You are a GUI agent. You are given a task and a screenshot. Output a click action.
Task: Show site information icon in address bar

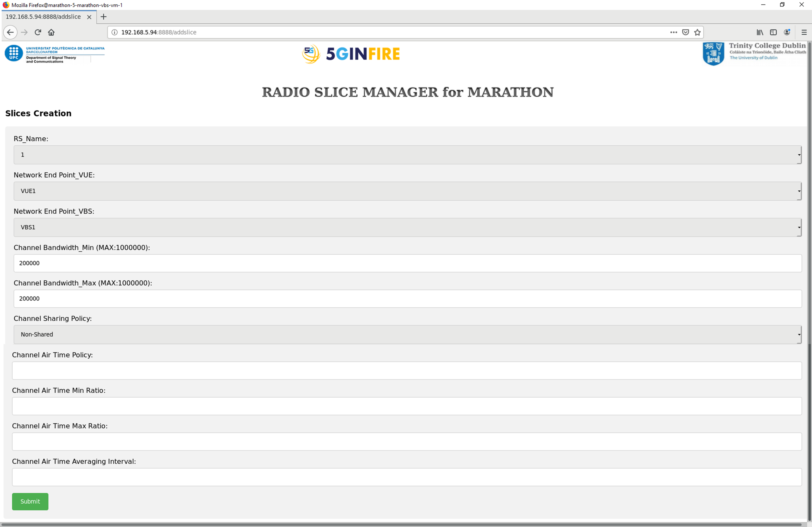[115, 32]
